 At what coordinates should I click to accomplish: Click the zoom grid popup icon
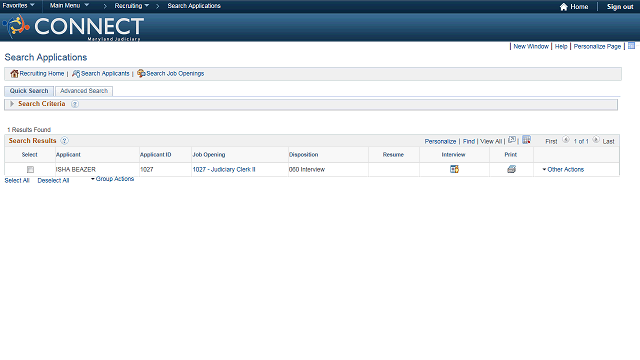coord(512,140)
